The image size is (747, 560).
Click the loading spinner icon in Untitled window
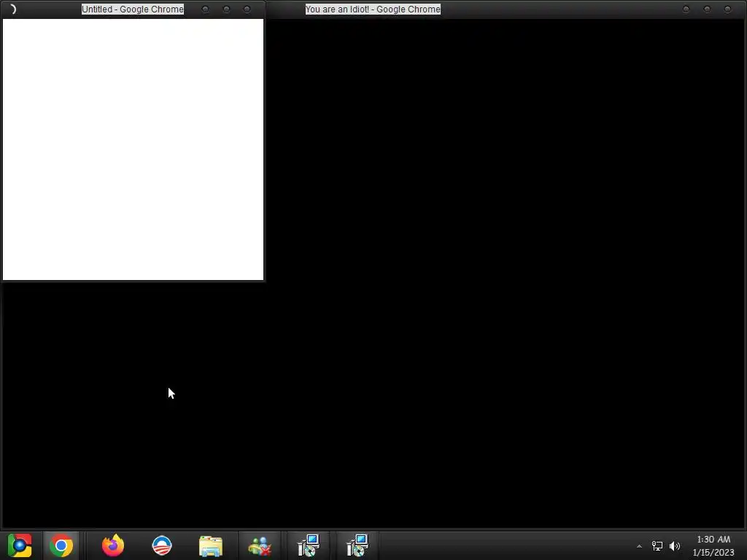tap(13, 9)
